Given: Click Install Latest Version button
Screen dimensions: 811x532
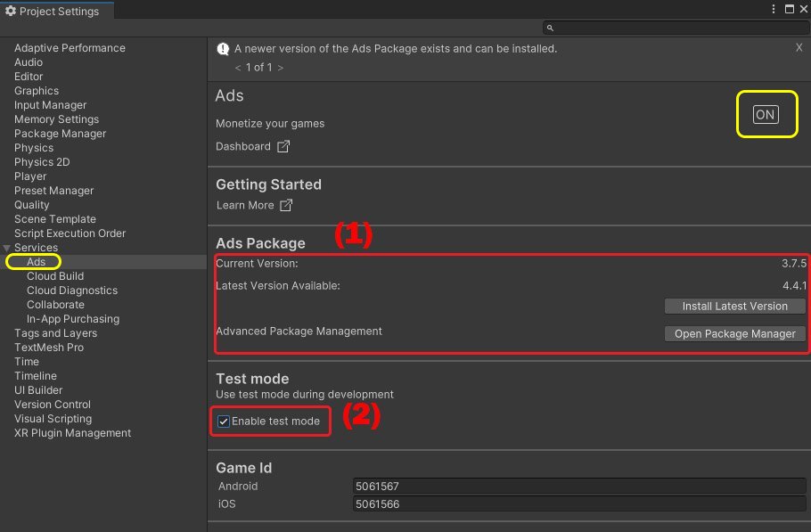Looking at the screenshot, I should pyautogui.click(x=734, y=306).
